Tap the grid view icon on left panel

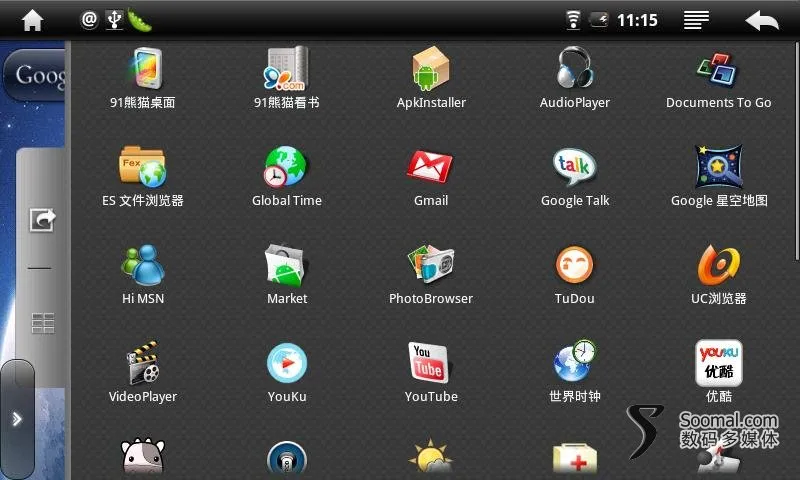[43, 323]
